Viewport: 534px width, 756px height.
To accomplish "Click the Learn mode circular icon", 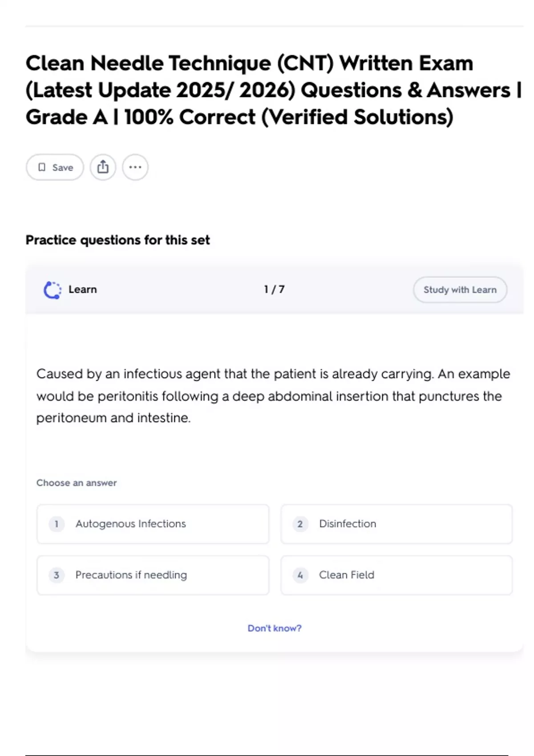I will [x=53, y=290].
